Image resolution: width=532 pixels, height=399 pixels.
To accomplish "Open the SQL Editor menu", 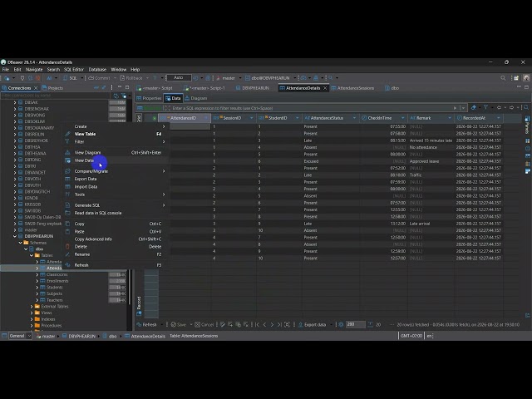I will point(74,70).
